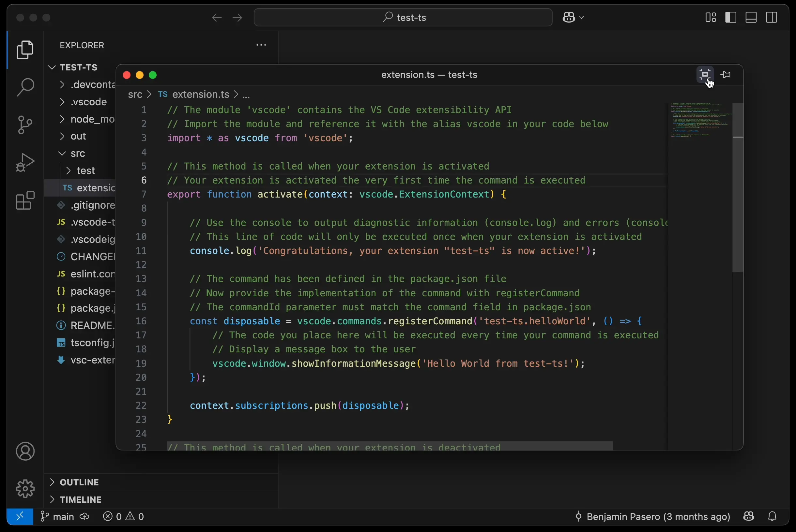Image resolution: width=796 pixels, height=532 pixels.
Task: Click the extension.ts breadcrumb segment
Action: [194, 94]
